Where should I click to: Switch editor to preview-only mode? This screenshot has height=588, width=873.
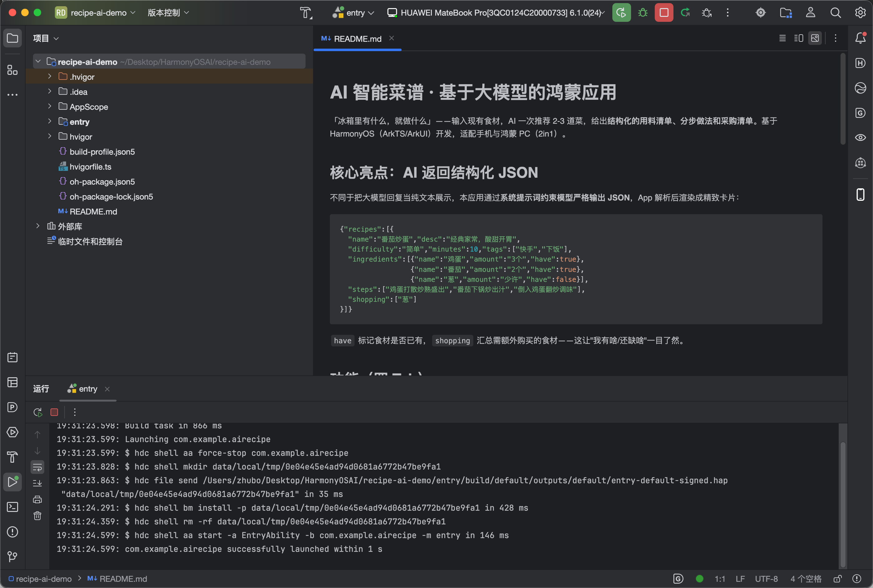[x=815, y=38]
